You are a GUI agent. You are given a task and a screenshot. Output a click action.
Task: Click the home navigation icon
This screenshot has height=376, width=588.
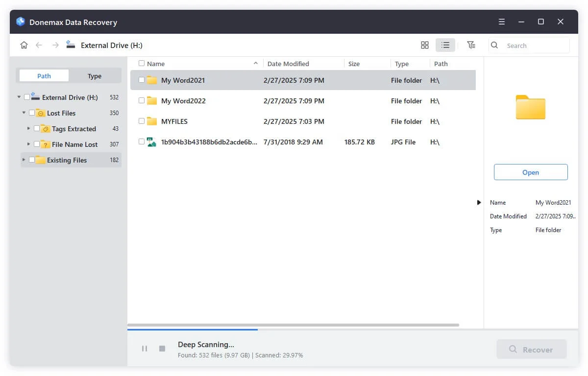coord(24,45)
